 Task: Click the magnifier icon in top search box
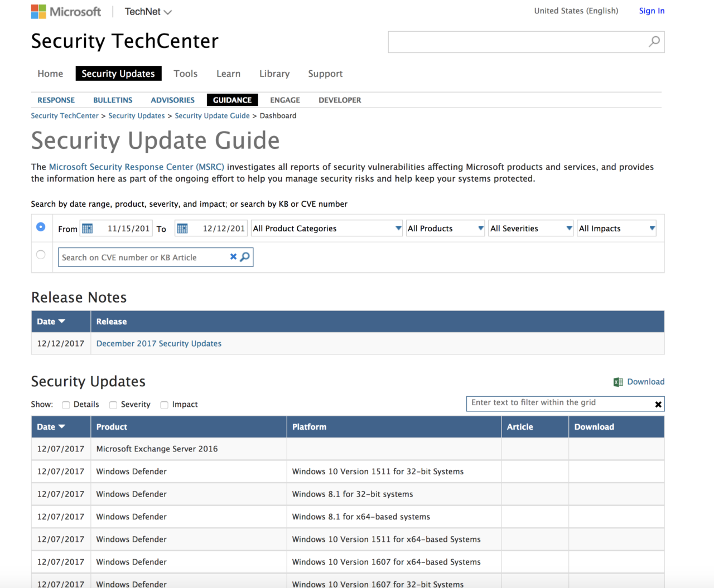pyautogui.click(x=654, y=42)
